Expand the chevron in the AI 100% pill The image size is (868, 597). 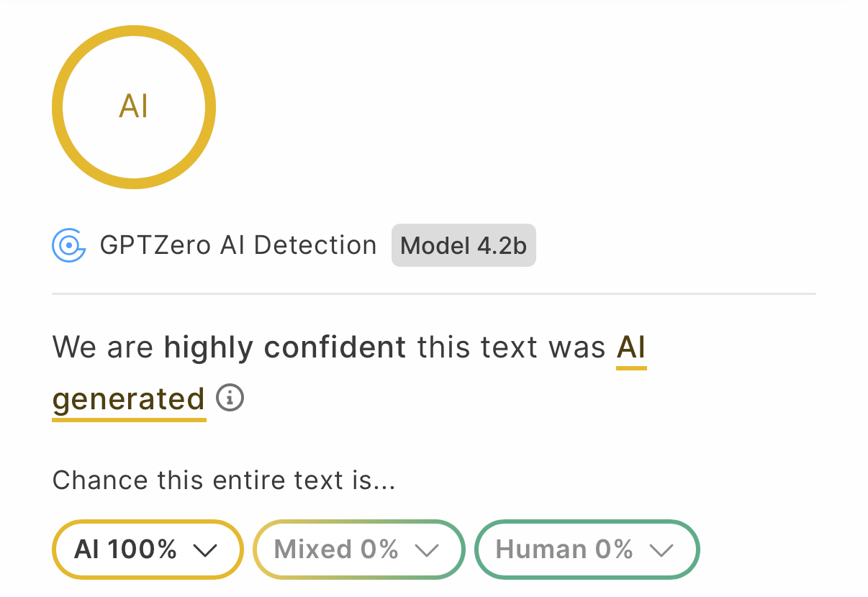206,550
